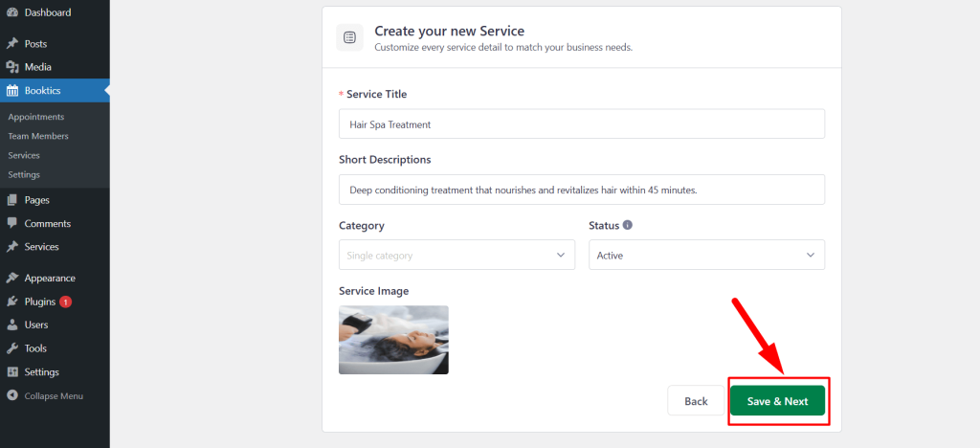Viewport: 980px width, 448px height.
Task: Click the Service Title input field
Action: 582,123
